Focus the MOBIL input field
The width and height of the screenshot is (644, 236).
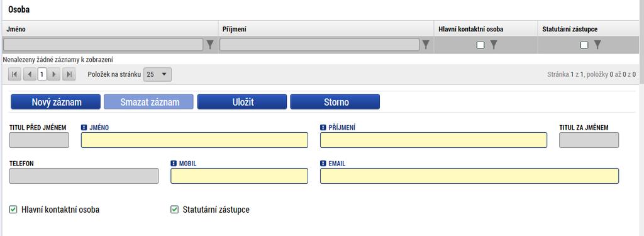pyautogui.click(x=239, y=176)
